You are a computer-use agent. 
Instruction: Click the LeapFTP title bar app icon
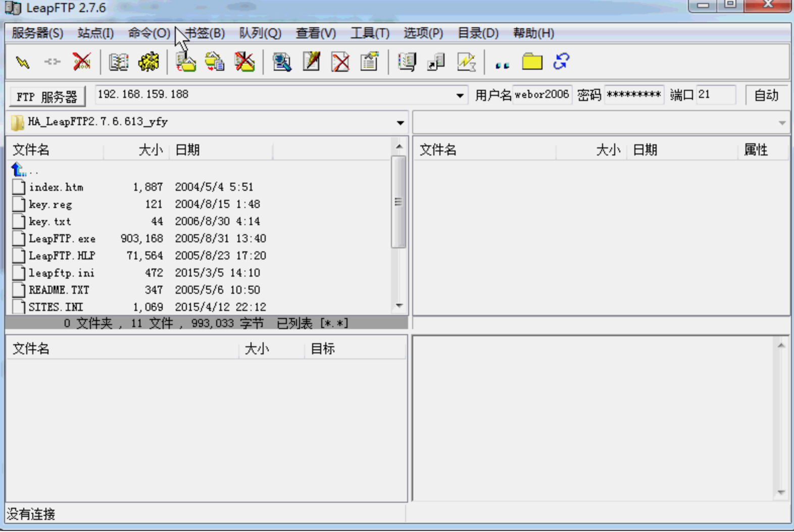coord(13,8)
